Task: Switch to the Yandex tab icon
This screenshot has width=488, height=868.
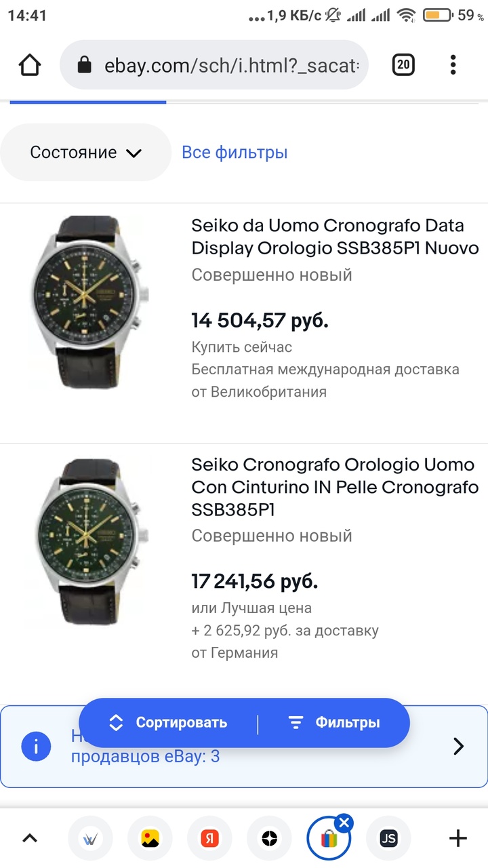Action: tap(209, 838)
